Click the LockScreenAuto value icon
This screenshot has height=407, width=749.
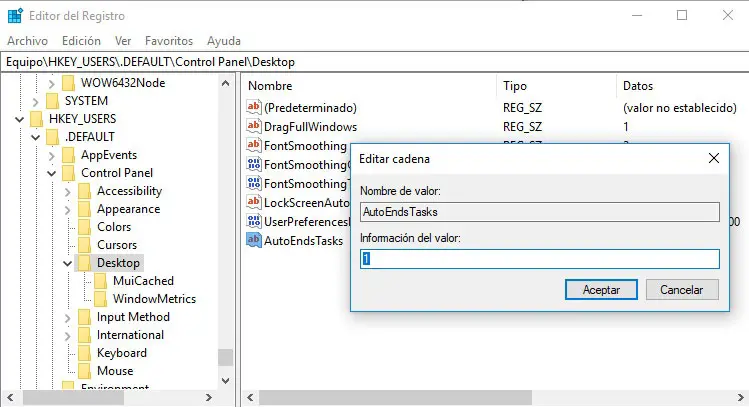coord(253,202)
